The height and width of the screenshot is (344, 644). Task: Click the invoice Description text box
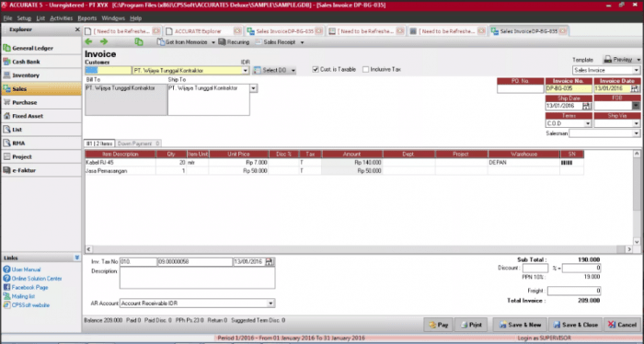coord(197,279)
